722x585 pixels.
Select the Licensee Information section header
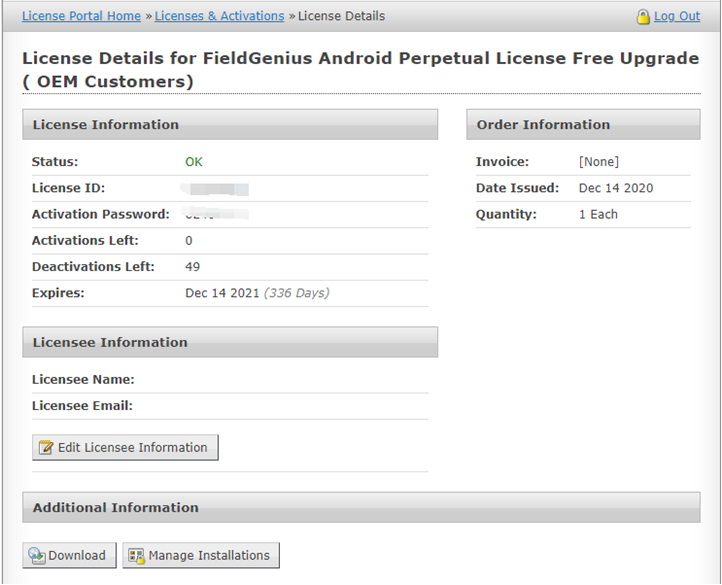(x=230, y=342)
